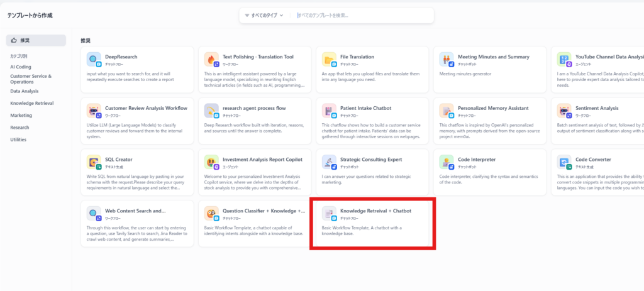The height and width of the screenshot is (291, 644).
Task: Click the Text Polishing Translation Tool icon
Action: [x=211, y=60]
